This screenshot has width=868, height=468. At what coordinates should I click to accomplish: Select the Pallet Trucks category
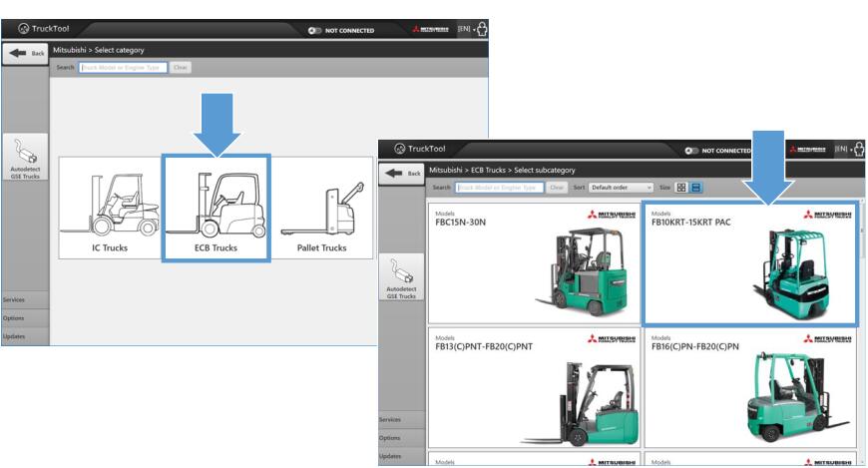coord(321,208)
